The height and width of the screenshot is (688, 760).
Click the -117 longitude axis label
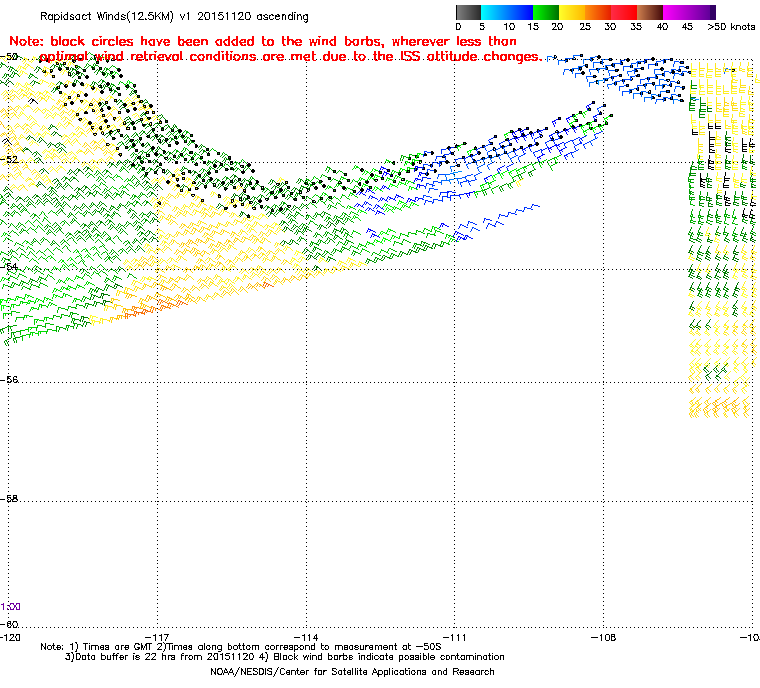coord(158,638)
